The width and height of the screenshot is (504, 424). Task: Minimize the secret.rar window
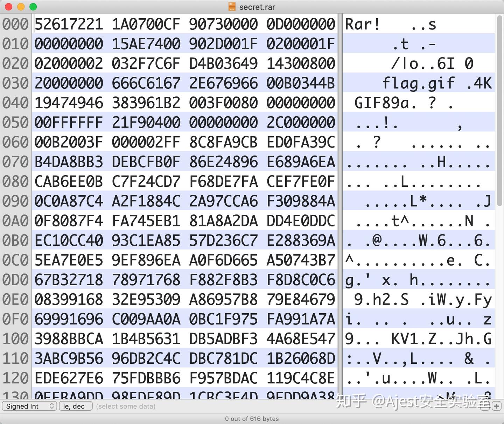pyautogui.click(x=21, y=7)
